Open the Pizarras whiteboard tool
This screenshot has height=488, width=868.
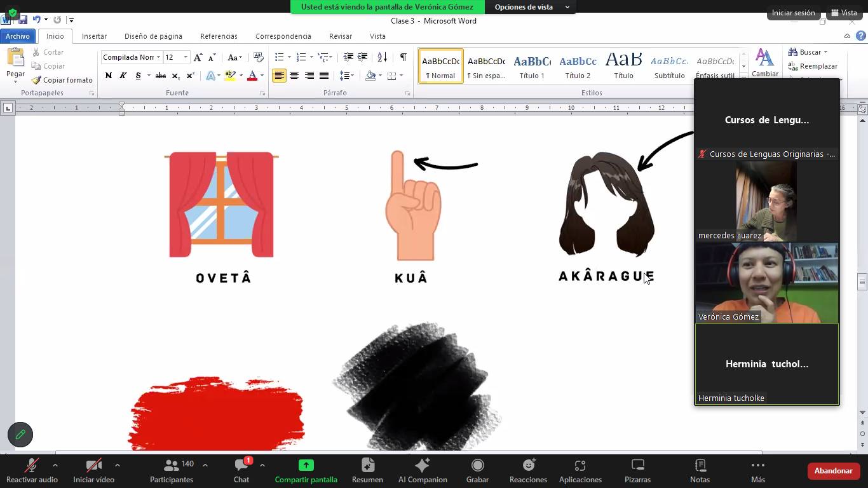637,471
